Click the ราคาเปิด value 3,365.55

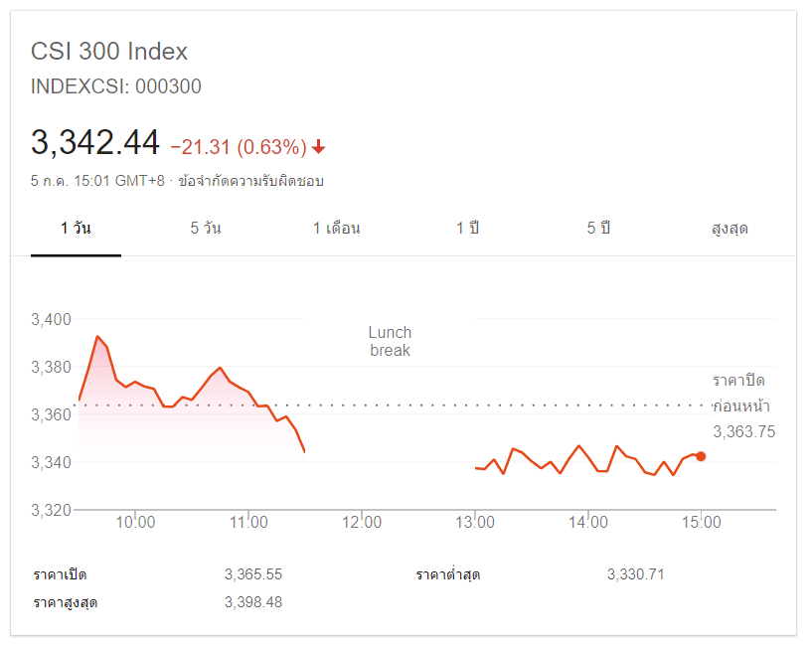[x=253, y=574]
